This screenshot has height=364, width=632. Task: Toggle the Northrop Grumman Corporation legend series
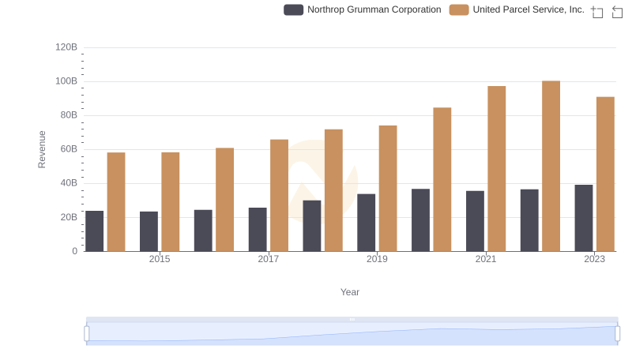click(x=363, y=9)
